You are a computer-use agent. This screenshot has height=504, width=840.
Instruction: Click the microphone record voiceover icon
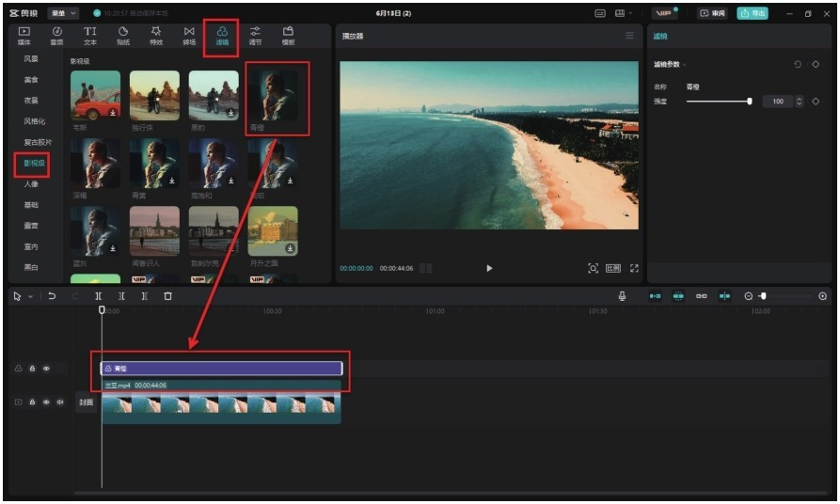[622, 296]
